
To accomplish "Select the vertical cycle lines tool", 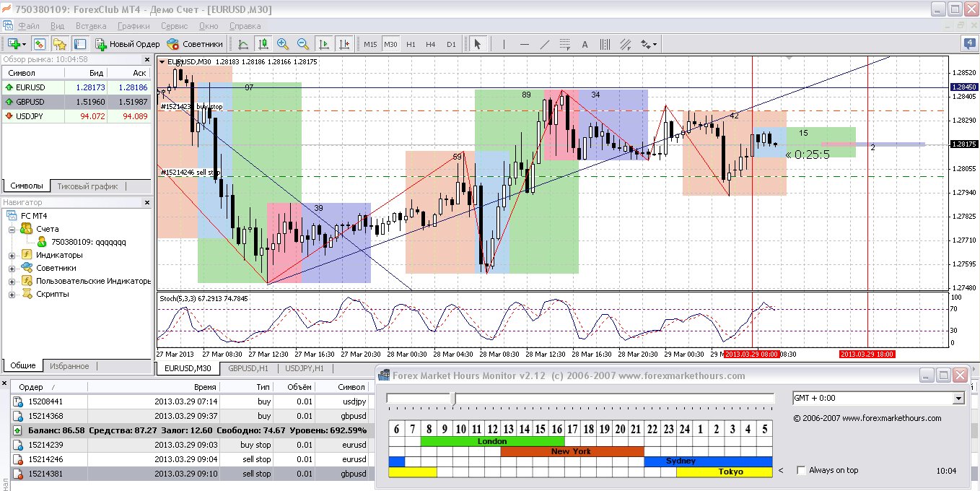I will 605,44.
